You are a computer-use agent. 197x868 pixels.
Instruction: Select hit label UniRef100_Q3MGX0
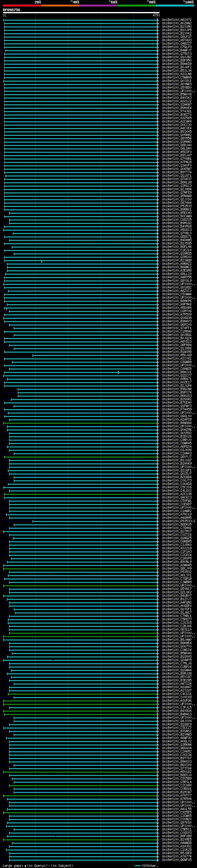point(177,257)
